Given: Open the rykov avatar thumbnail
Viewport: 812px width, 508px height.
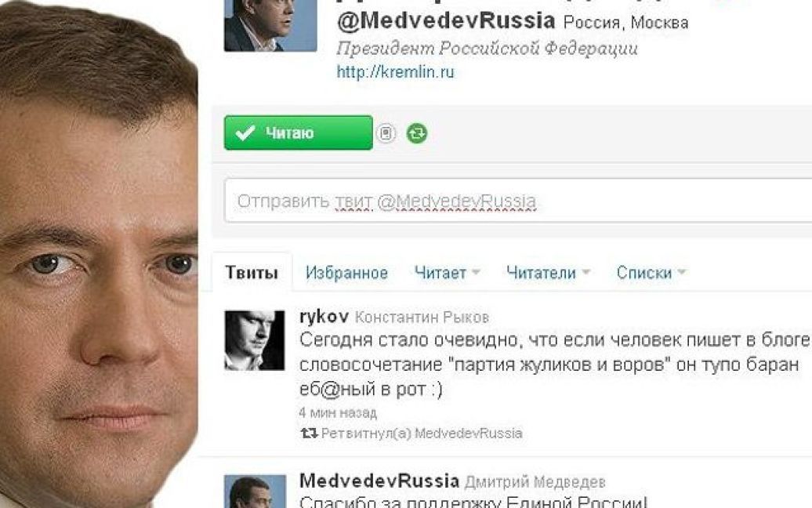Looking at the screenshot, I should [254, 341].
